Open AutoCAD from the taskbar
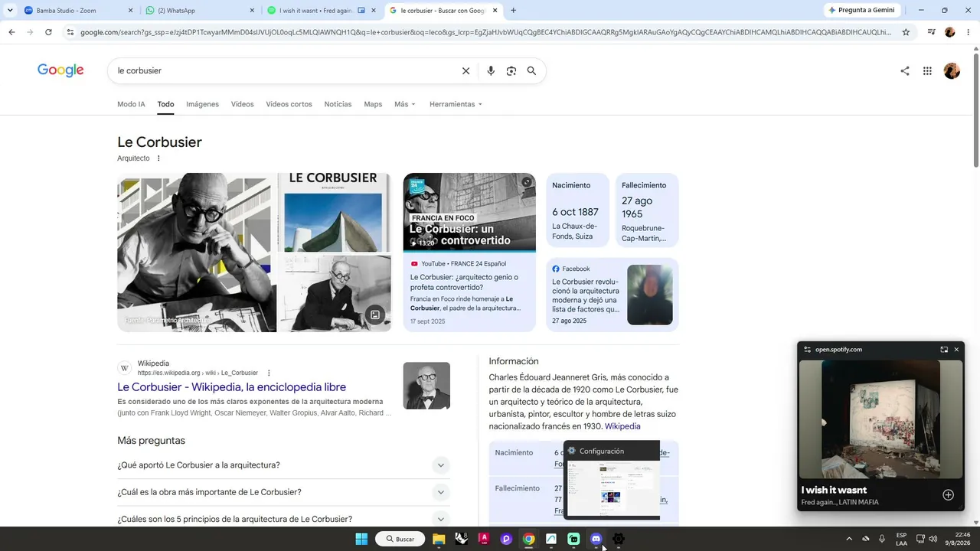Screen dimensions: 980x551 tap(484, 539)
